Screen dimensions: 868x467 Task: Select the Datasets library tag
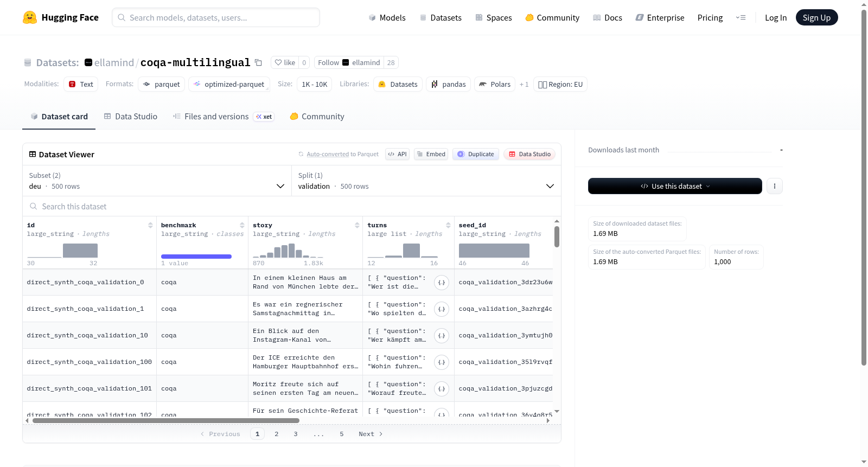pyautogui.click(x=398, y=84)
